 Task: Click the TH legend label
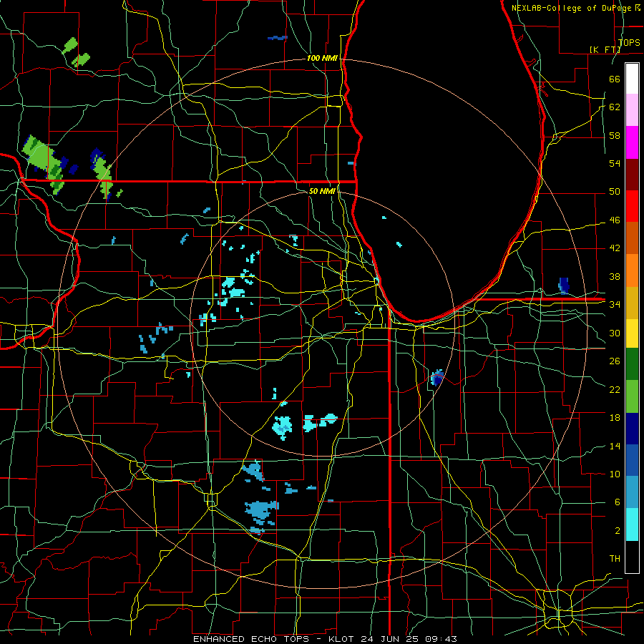pyautogui.click(x=615, y=559)
